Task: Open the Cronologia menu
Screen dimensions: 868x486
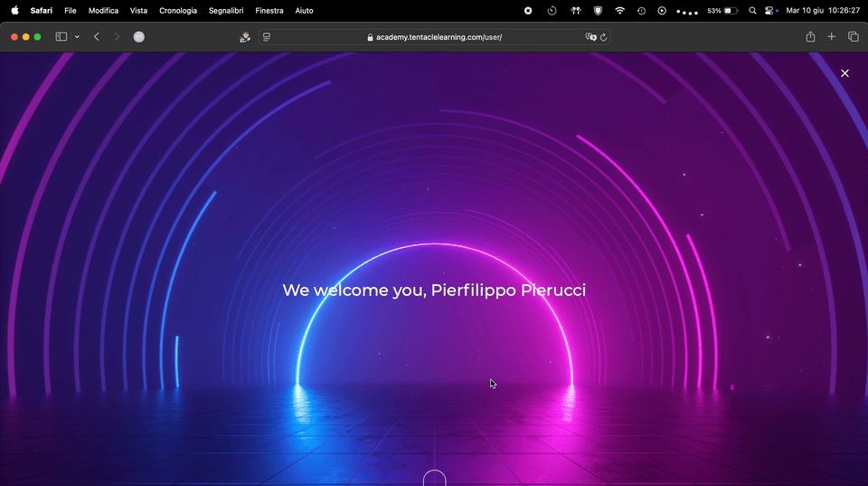Action: [x=178, y=11]
